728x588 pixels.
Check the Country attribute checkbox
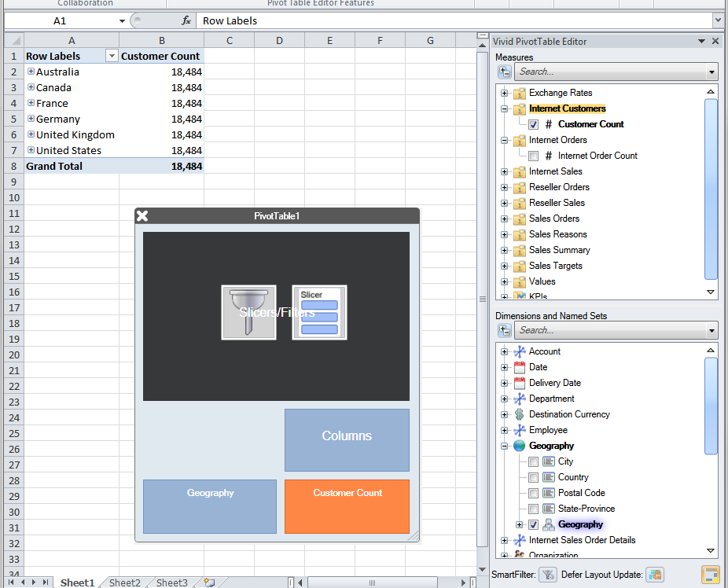pyautogui.click(x=534, y=477)
